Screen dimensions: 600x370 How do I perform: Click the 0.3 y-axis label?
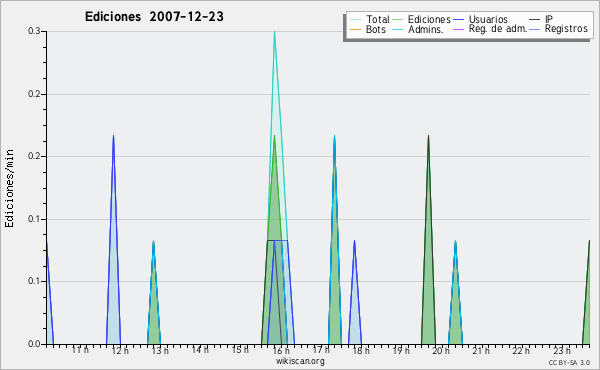[34, 31]
